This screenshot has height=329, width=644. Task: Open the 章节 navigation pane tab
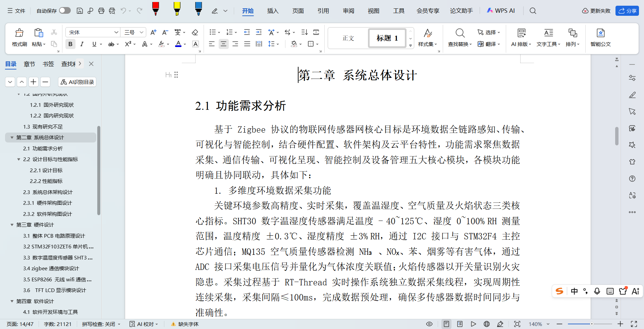tap(30, 64)
